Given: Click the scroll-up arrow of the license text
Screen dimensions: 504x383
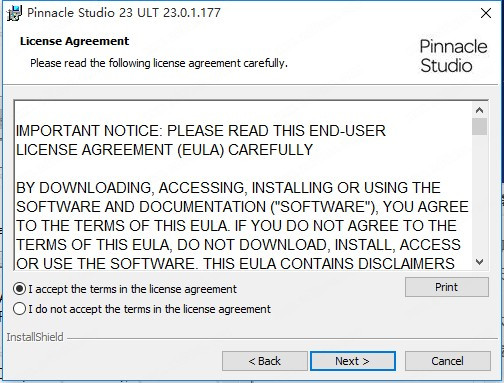Looking at the screenshot, I should (x=479, y=110).
